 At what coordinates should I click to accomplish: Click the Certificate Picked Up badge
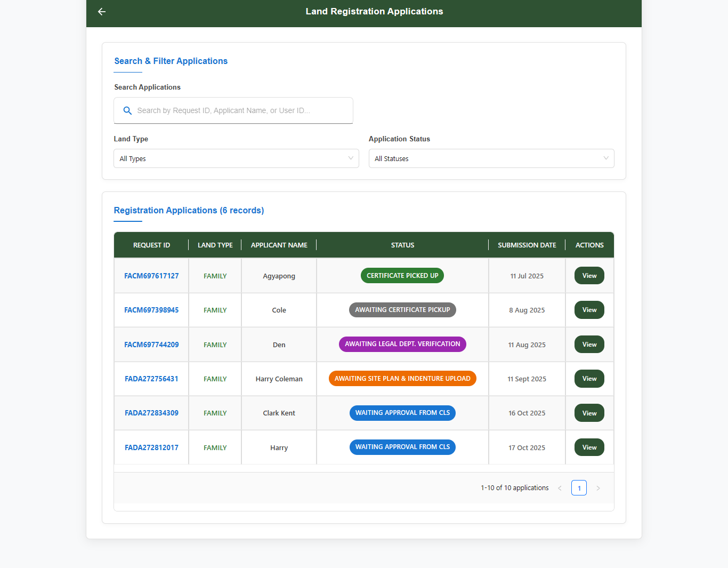coord(402,276)
